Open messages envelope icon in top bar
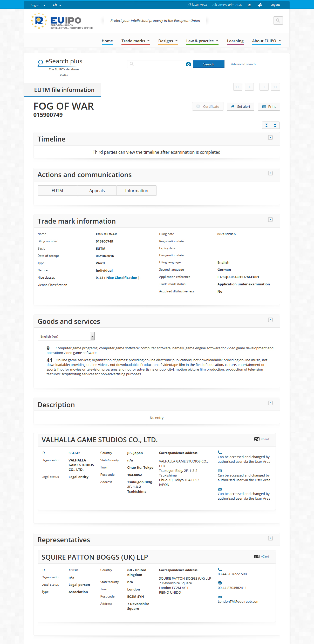 pos(249,5)
